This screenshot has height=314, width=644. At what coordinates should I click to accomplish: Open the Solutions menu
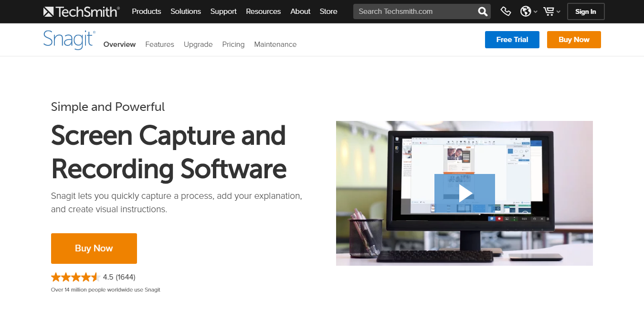click(186, 11)
